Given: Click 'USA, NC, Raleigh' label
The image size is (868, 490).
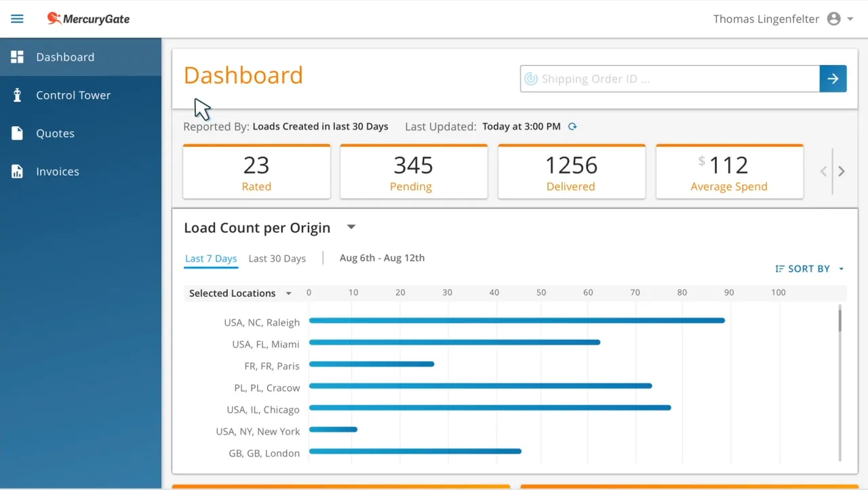Looking at the screenshot, I should tap(262, 322).
